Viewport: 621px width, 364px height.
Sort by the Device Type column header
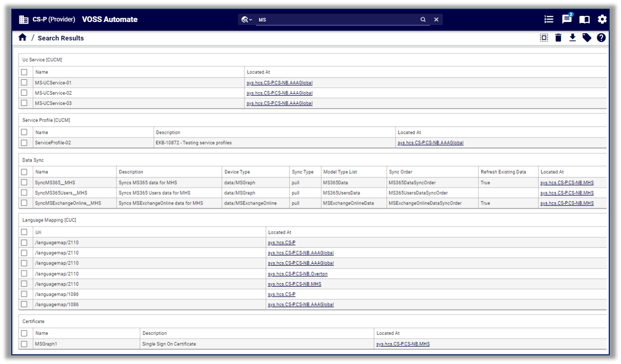[x=237, y=172]
